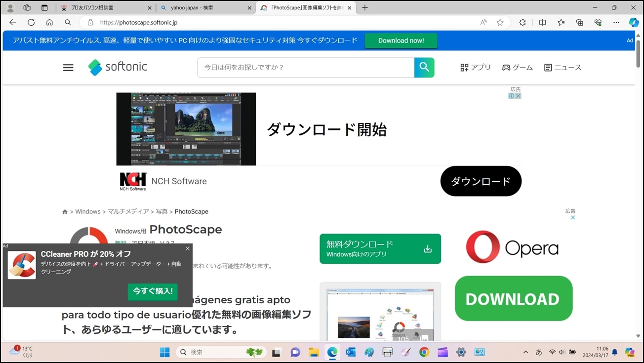Click the ダウンロード開始 ad headline
The width and height of the screenshot is (644, 363).
(x=326, y=129)
